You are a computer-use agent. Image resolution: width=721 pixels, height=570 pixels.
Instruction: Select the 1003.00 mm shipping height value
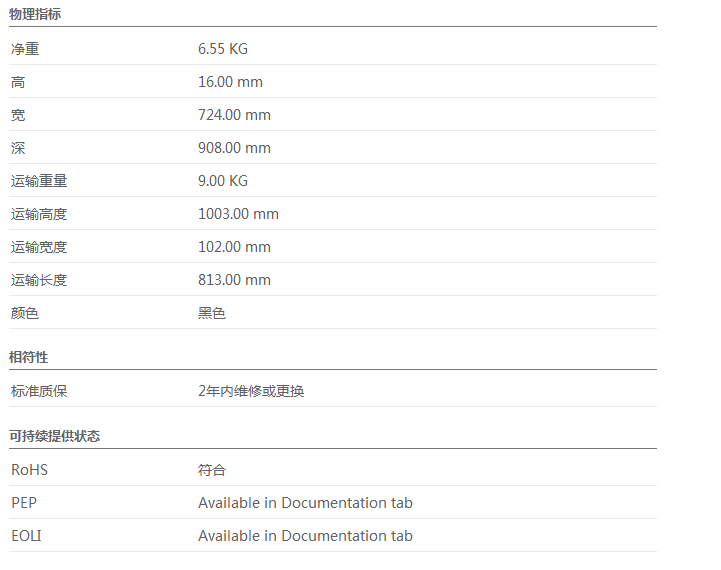[x=238, y=214]
